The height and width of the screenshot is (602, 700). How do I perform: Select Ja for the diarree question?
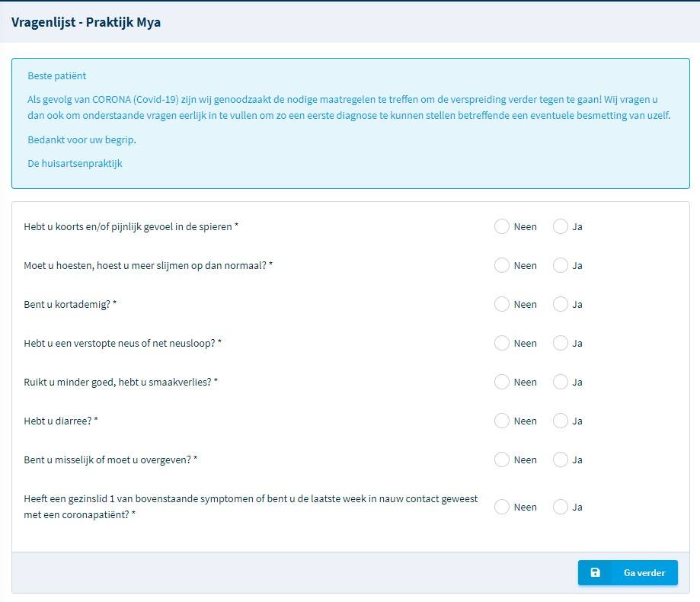click(561, 421)
